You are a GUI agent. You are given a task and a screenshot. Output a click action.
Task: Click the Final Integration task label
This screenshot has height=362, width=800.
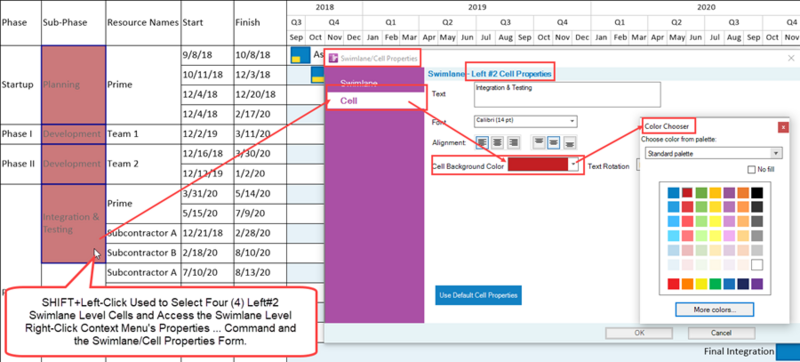tap(739, 351)
